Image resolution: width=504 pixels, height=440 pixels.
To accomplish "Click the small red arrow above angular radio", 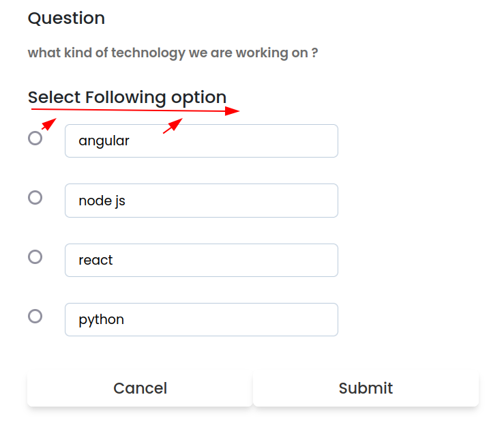I will tap(48, 124).
